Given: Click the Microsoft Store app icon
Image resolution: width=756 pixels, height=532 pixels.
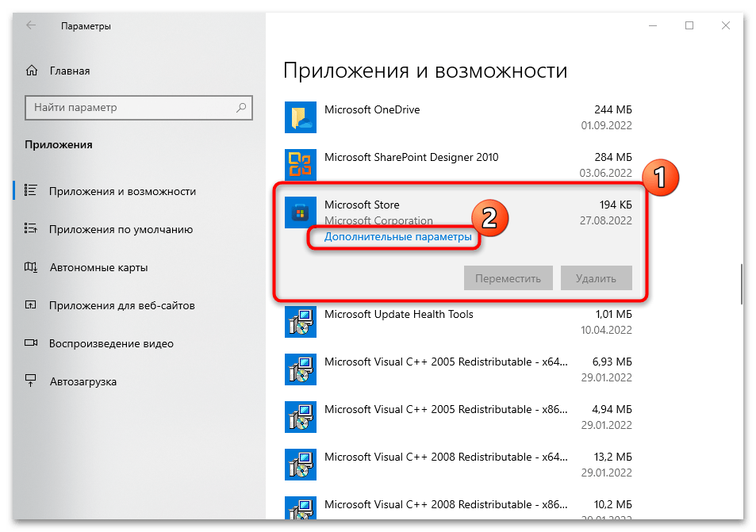Looking at the screenshot, I should (301, 212).
